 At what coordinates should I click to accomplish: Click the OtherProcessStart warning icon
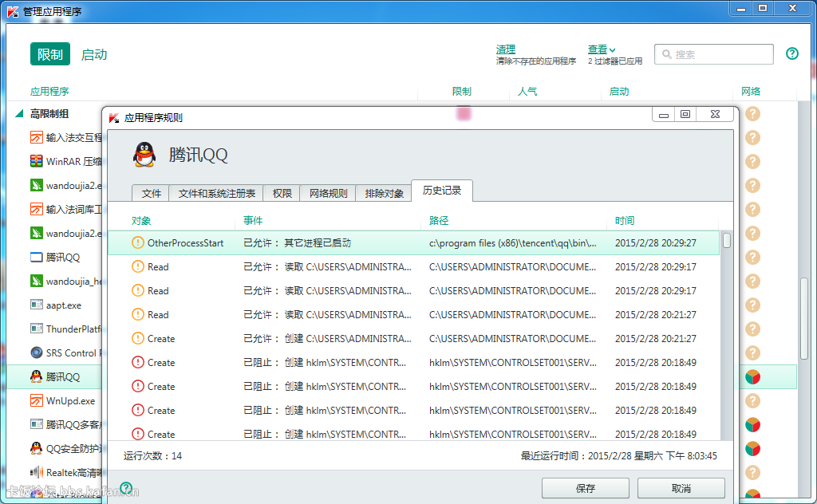[137, 242]
